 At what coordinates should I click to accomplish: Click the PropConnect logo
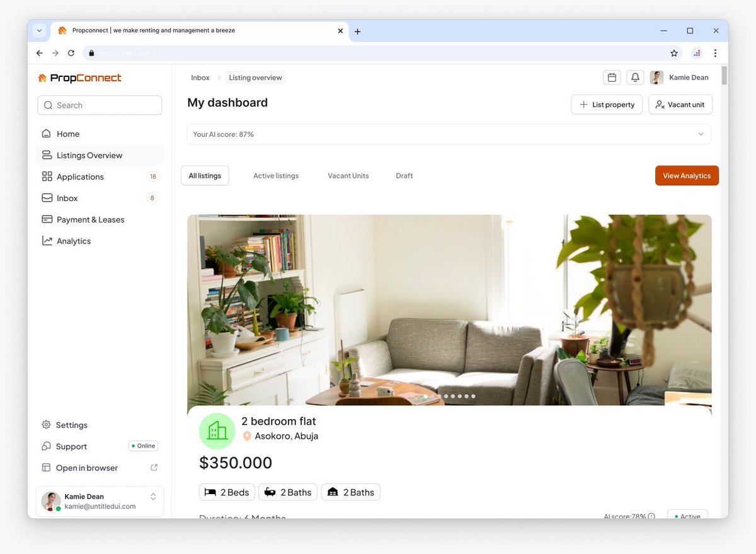(79, 78)
